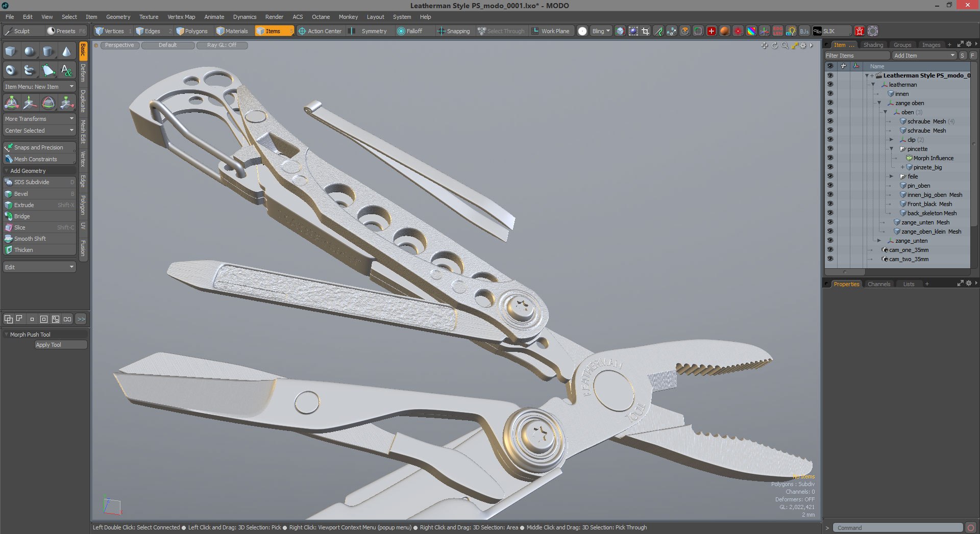Viewport: 980px width, 534px height.
Task: Collapse the zange oben group
Action: click(879, 103)
